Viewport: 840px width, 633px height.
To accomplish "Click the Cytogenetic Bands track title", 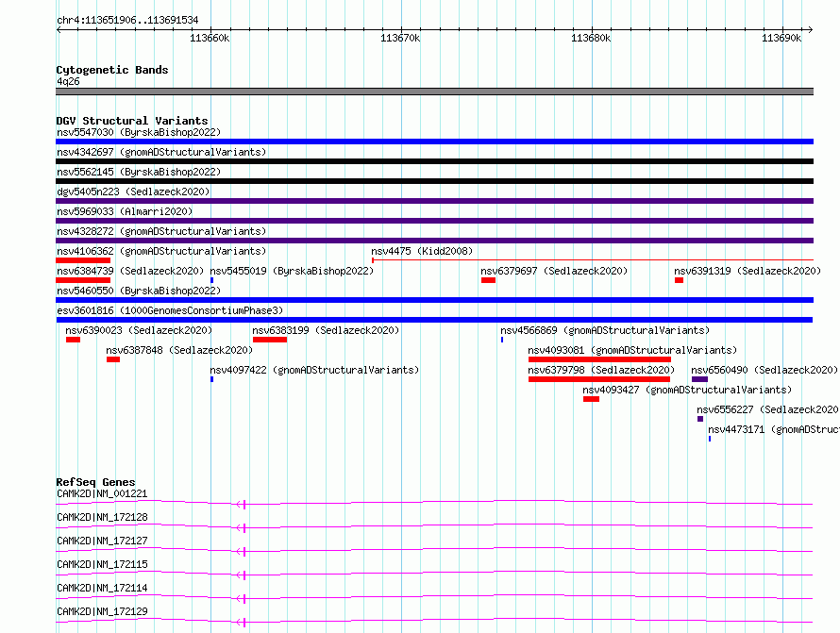I will (x=111, y=70).
